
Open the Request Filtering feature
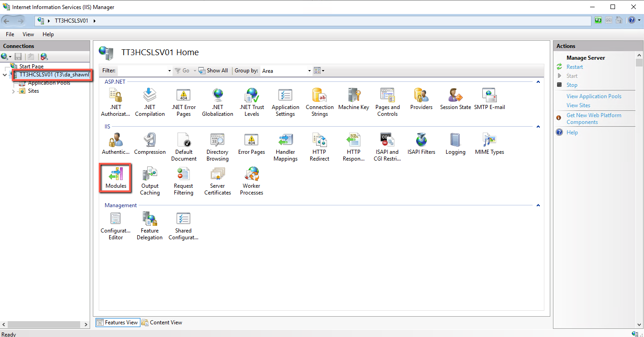pos(183,180)
